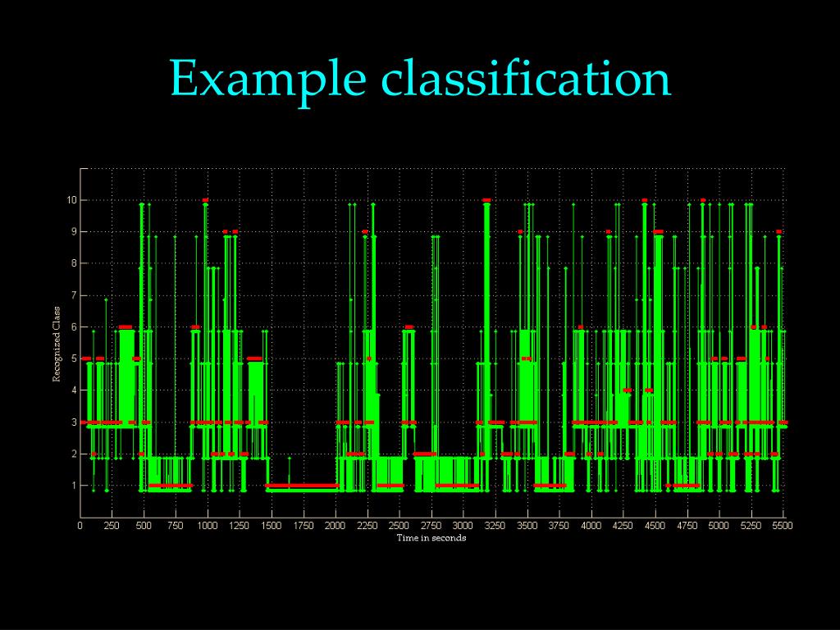Click the red class-5 segment near 1375 seconds
Screen dimensions: 840x630
point(255,359)
